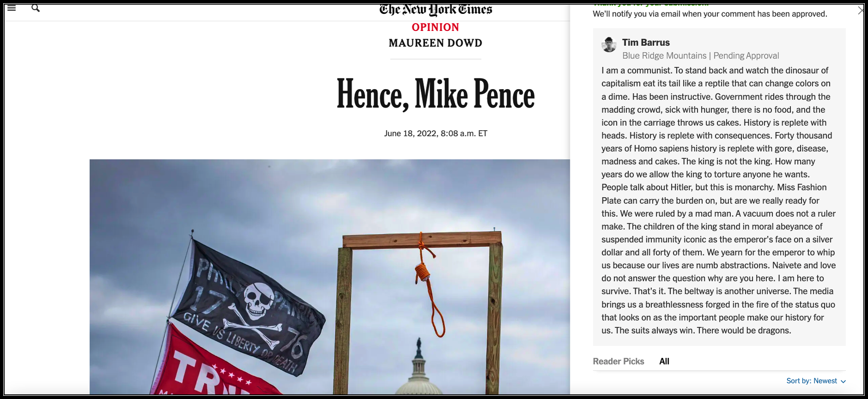This screenshot has width=868, height=399.
Task: Open The New York Times logo
Action: pos(436,10)
